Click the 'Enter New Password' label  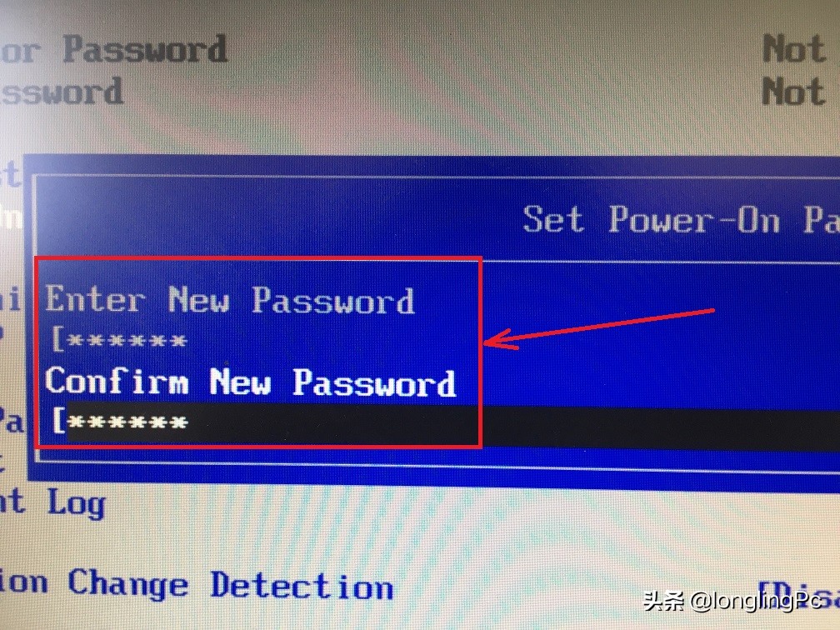click(x=229, y=300)
